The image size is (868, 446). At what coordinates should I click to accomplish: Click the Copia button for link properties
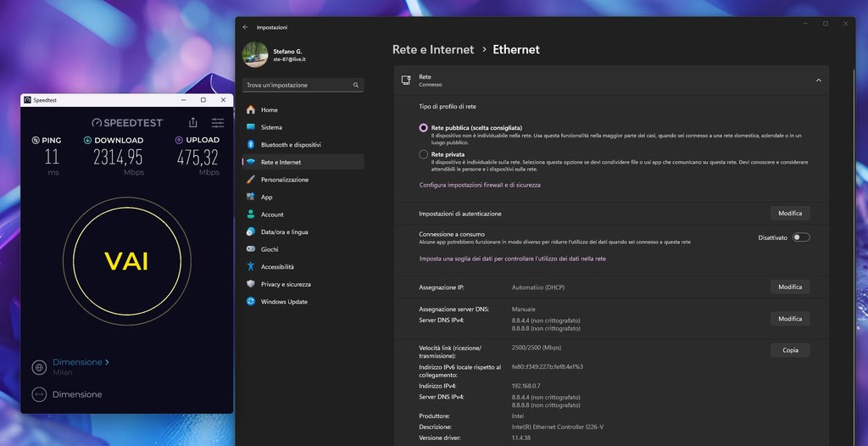tap(790, 350)
